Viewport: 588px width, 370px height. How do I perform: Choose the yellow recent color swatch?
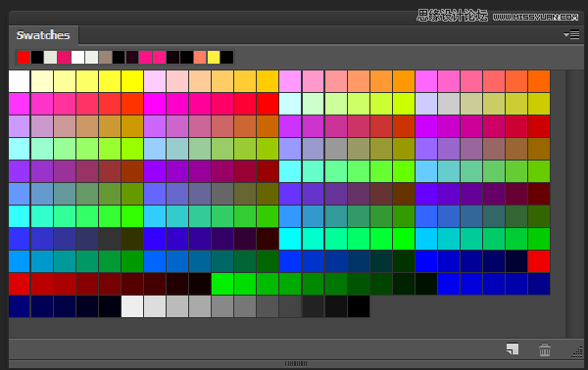(x=214, y=58)
